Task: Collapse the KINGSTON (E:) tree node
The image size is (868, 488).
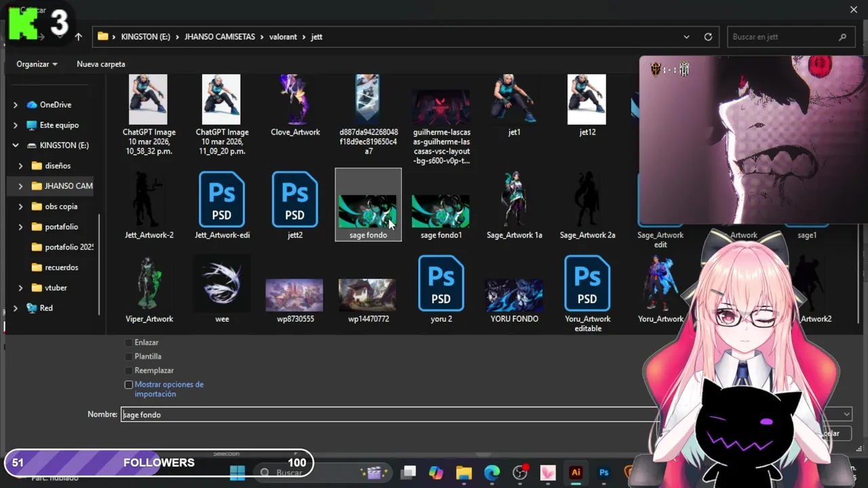Action: click(16, 145)
